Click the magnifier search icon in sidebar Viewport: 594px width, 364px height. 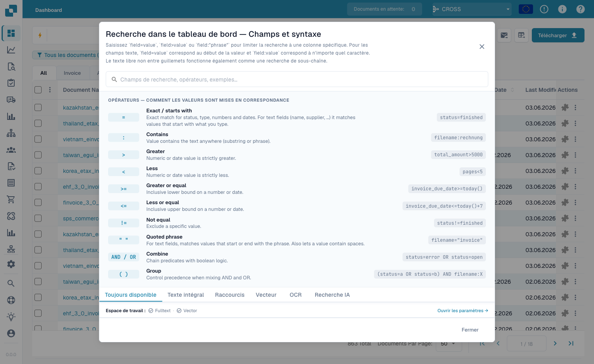click(11, 283)
